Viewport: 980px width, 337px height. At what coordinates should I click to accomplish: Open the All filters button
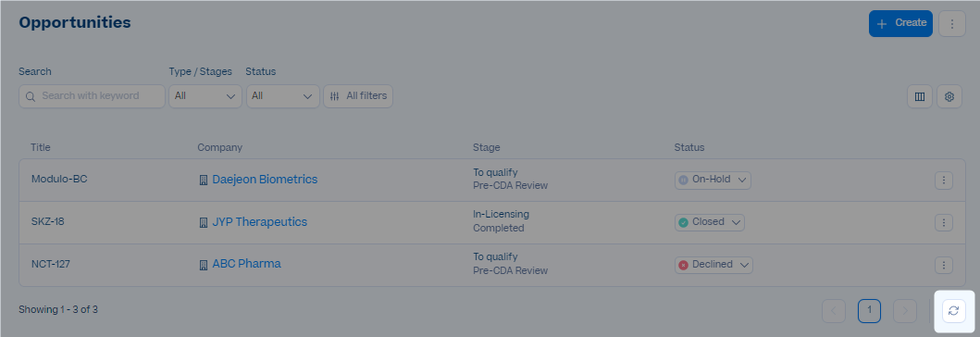pyautogui.click(x=358, y=96)
